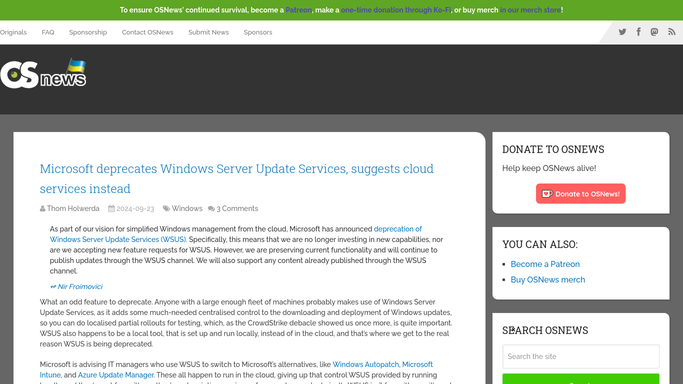Click the OSNews logo

[43, 74]
